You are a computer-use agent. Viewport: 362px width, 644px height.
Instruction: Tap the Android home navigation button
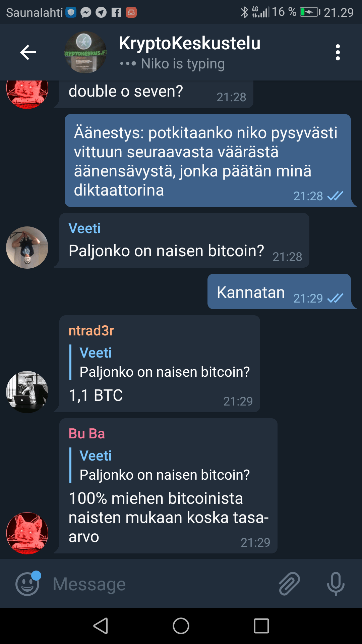(181, 626)
